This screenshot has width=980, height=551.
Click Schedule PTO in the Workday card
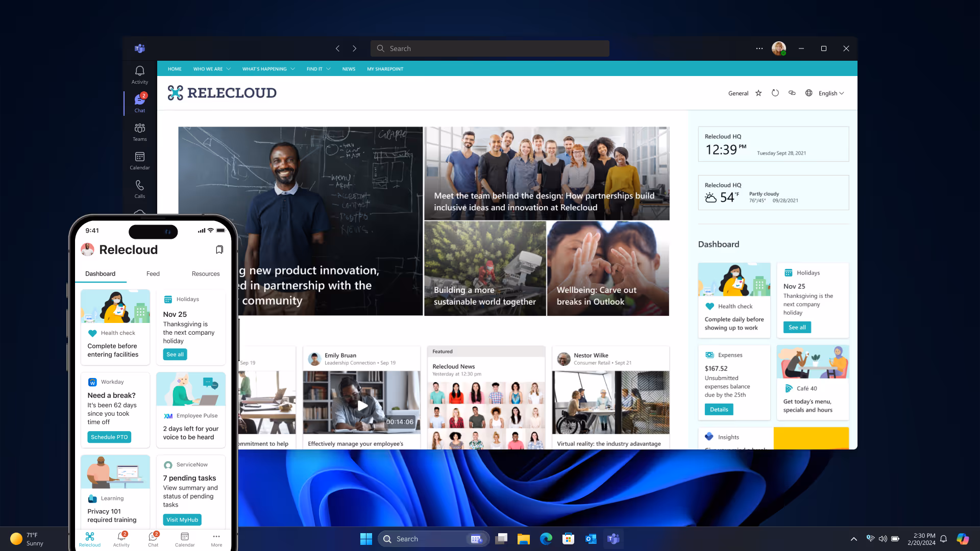pyautogui.click(x=109, y=437)
